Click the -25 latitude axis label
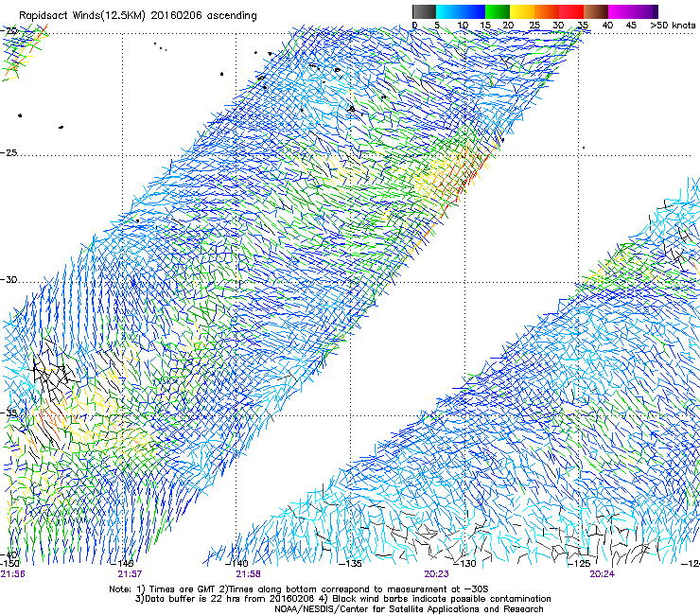700x615 pixels. (9, 152)
